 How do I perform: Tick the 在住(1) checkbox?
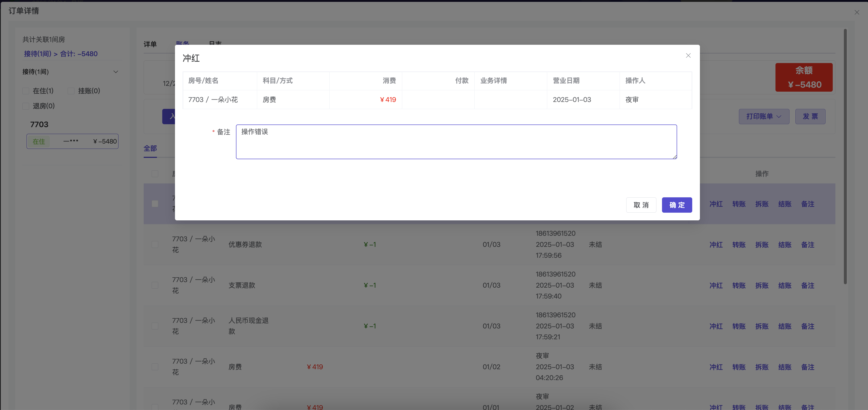26,91
